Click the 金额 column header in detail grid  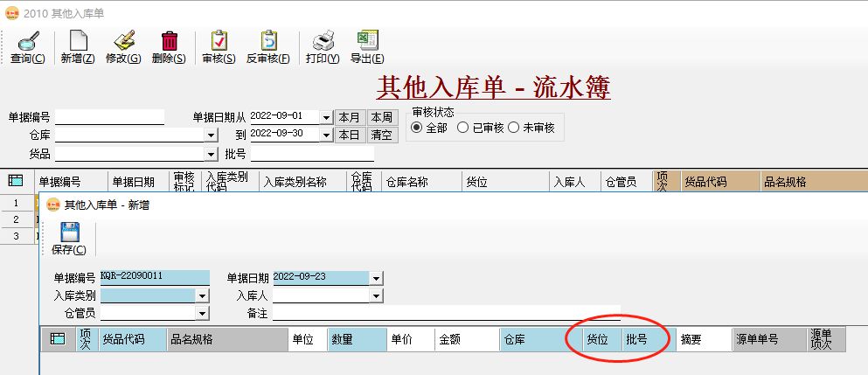466,339
